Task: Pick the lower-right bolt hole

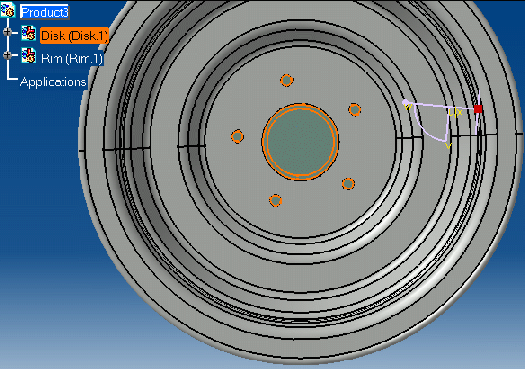Action: [x=348, y=184]
